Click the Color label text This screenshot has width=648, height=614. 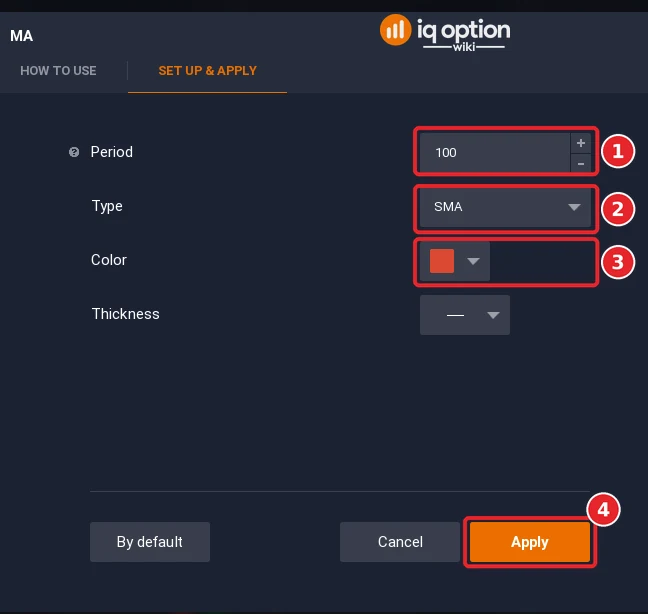[109, 260]
